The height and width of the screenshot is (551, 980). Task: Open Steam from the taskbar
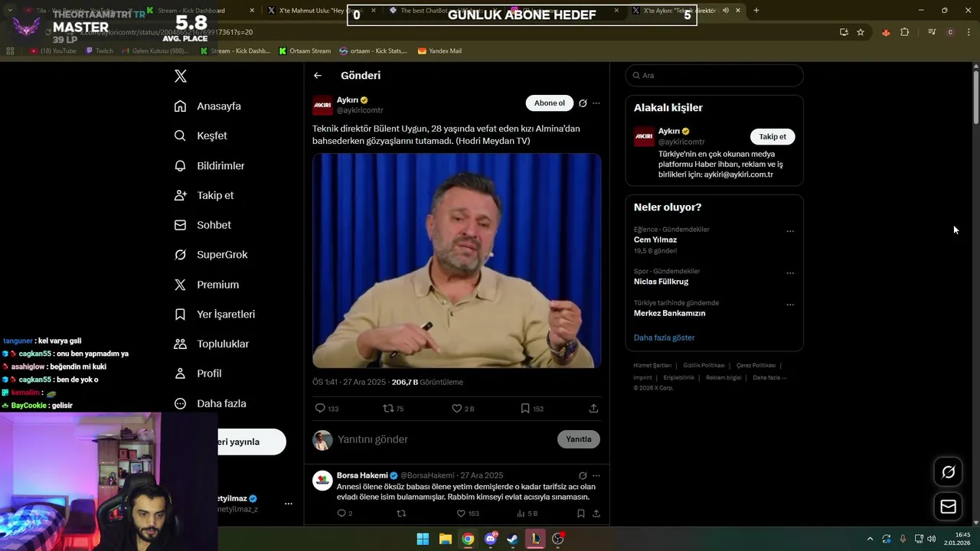pos(513,539)
